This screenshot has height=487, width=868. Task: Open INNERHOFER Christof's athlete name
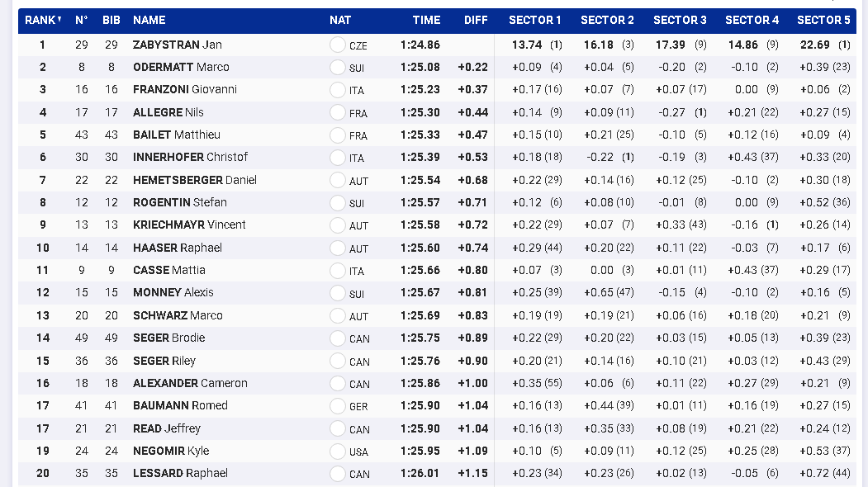pyautogui.click(x=190, y=158)
